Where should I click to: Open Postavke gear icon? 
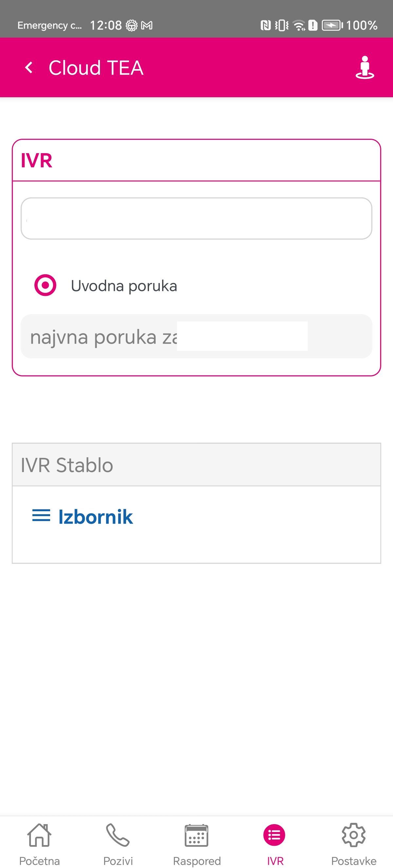(354, 835)
